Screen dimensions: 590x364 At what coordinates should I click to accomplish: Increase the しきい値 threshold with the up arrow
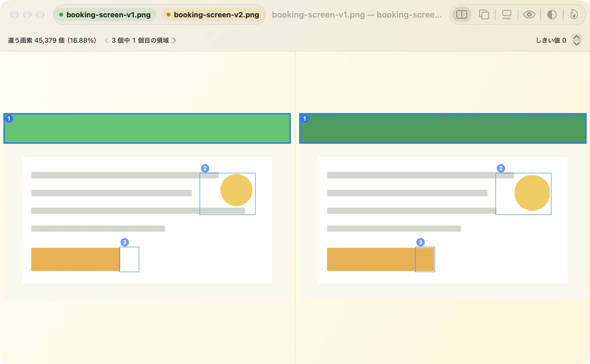(x=577, y=37)
